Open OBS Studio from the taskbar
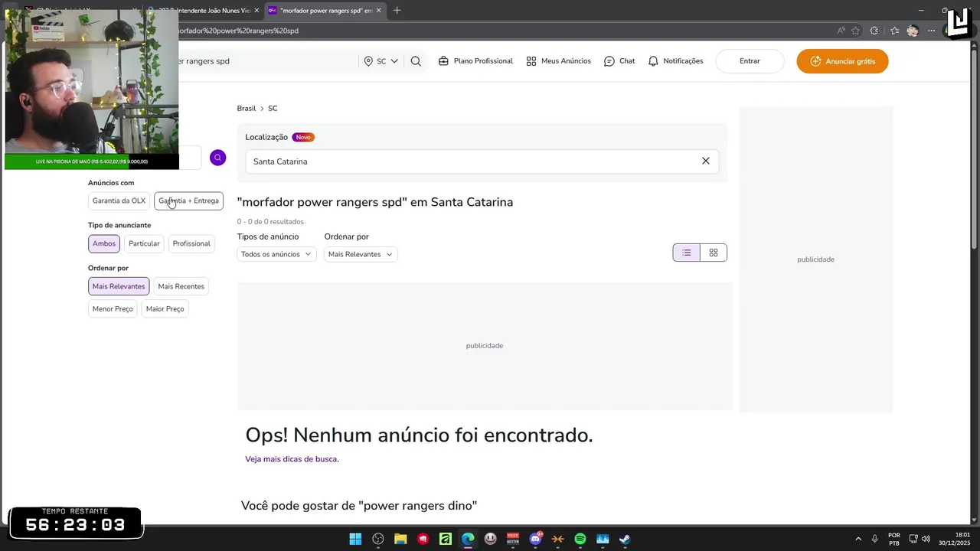Screen dimensions: 980x551 click(x=378, y=539)
